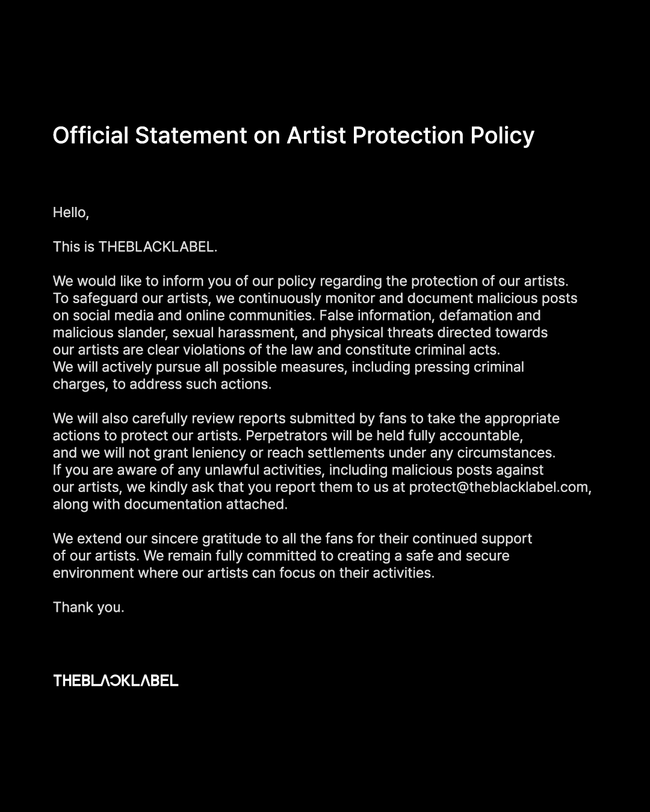Viewport: 650px width, 812px height.
Task: Click the THEBLACKLABEL logo at the bottom
Action: pyautogui.click(x=116, y=680)
